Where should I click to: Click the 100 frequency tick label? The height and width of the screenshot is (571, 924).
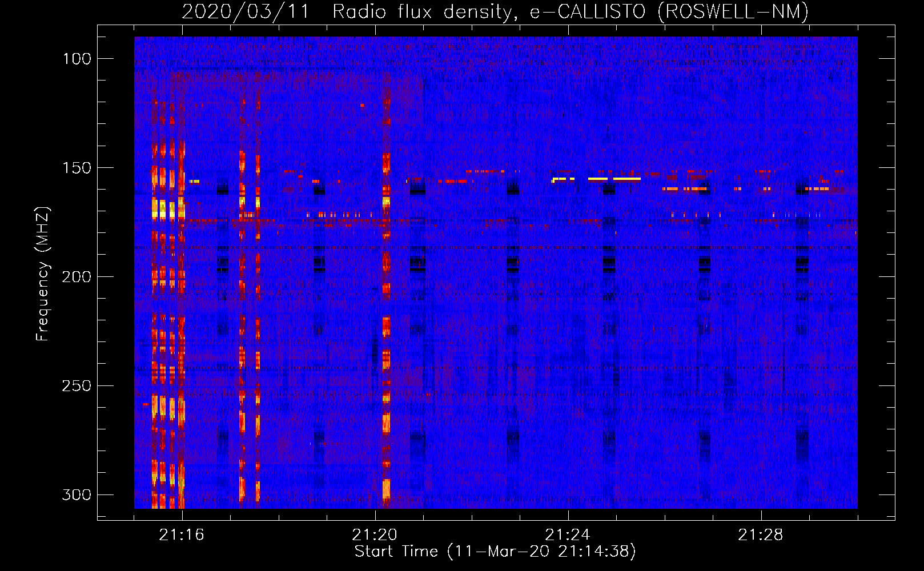76,59
